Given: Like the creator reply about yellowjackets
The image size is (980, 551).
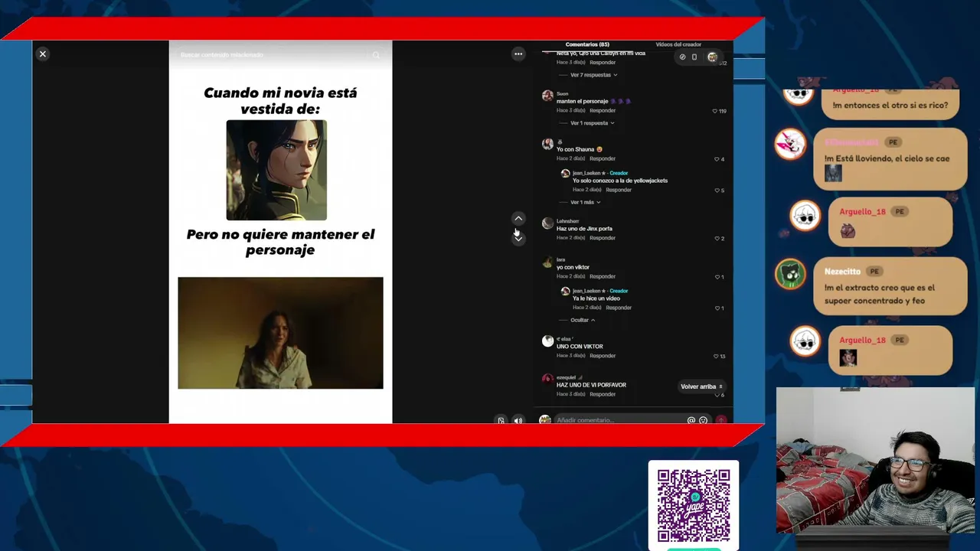Looking at the screenshot, I should click(x=719, y=191).
